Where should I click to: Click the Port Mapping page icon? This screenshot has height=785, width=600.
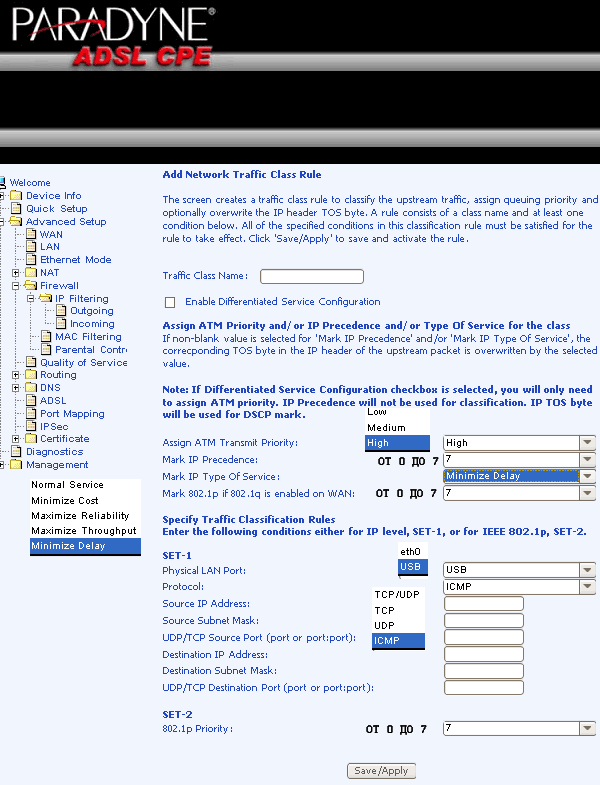point(31,414)
